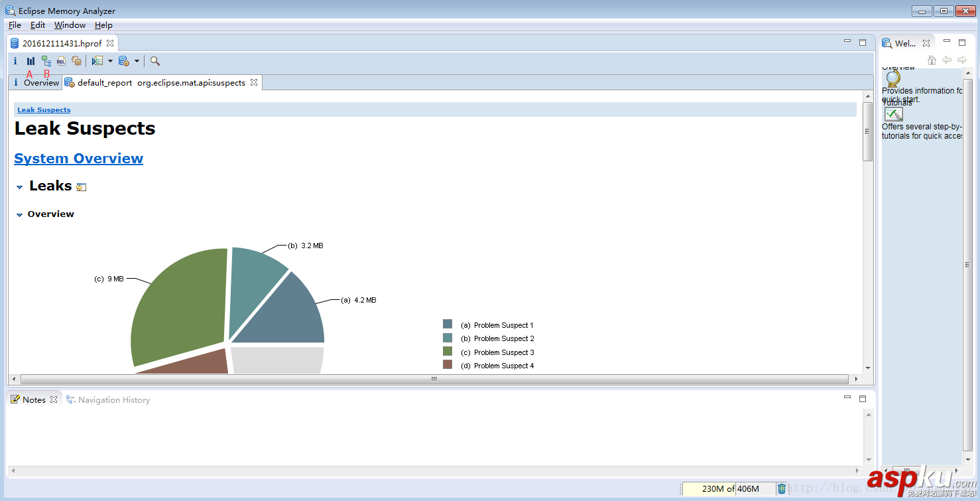The image size is (980, 501).
Task: Click the Tutorials checklist icon in Welcome
Action: coord(893,114)
